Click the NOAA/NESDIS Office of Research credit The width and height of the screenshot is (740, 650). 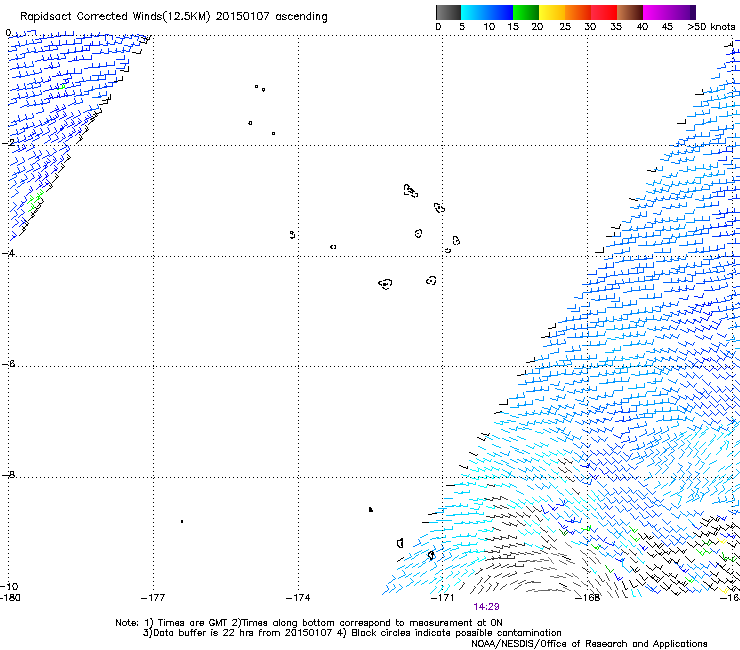click(x=589, y=644)
